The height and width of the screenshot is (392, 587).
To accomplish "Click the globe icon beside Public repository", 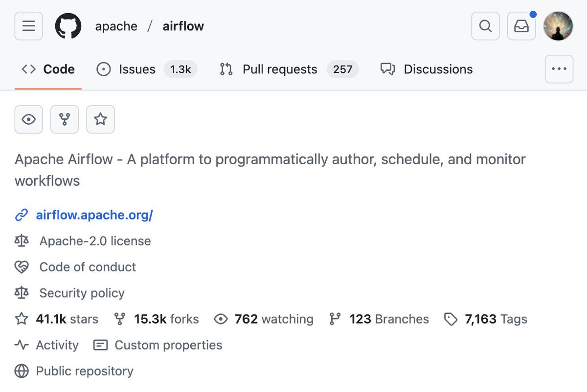I will point(22,371).
